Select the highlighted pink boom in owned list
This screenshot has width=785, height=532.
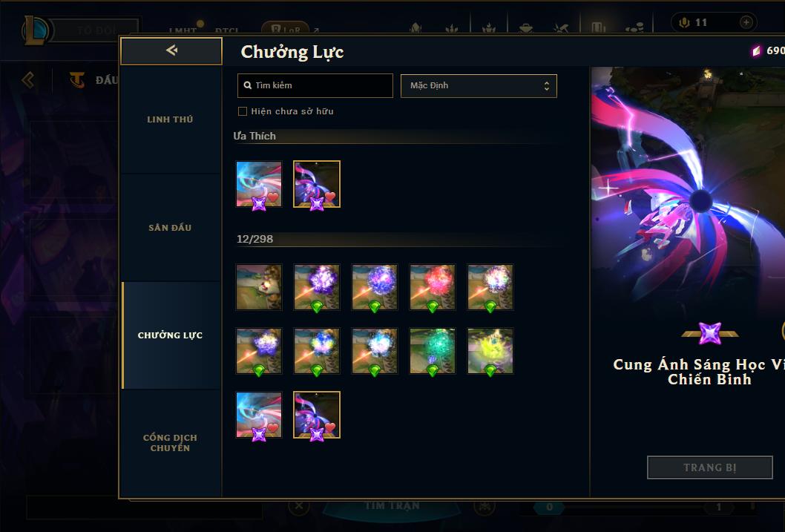click(317, 415)
